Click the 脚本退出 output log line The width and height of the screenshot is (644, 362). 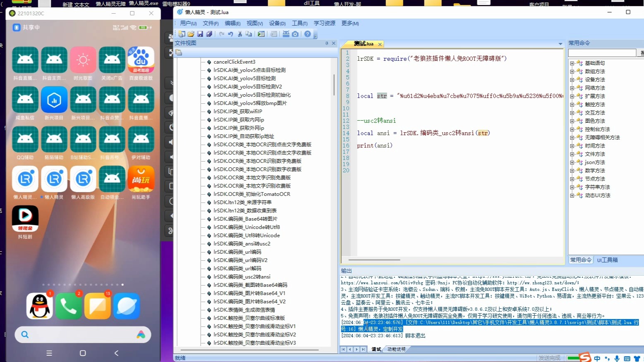383,336
